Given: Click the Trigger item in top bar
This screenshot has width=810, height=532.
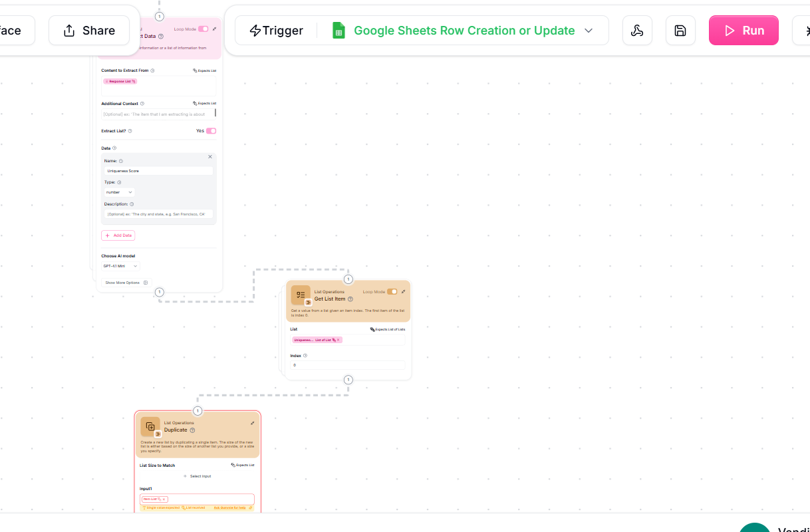Looking at the screenshot, I should tap(276, 31).
